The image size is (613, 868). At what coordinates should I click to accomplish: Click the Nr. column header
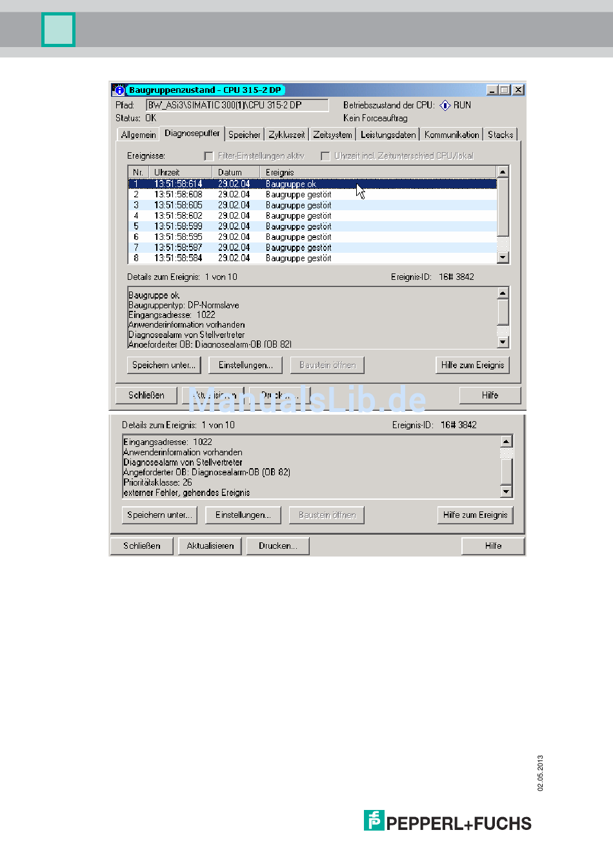pyautogui.click(x=138, y=172)
